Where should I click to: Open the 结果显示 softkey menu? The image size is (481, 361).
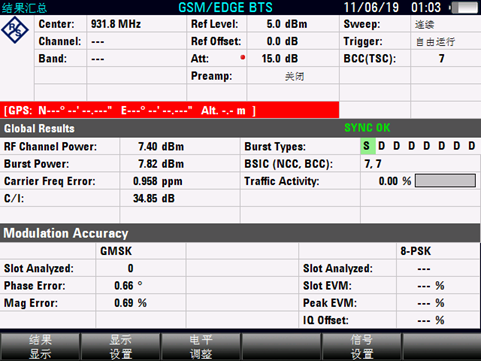click(x=40, y=347)
